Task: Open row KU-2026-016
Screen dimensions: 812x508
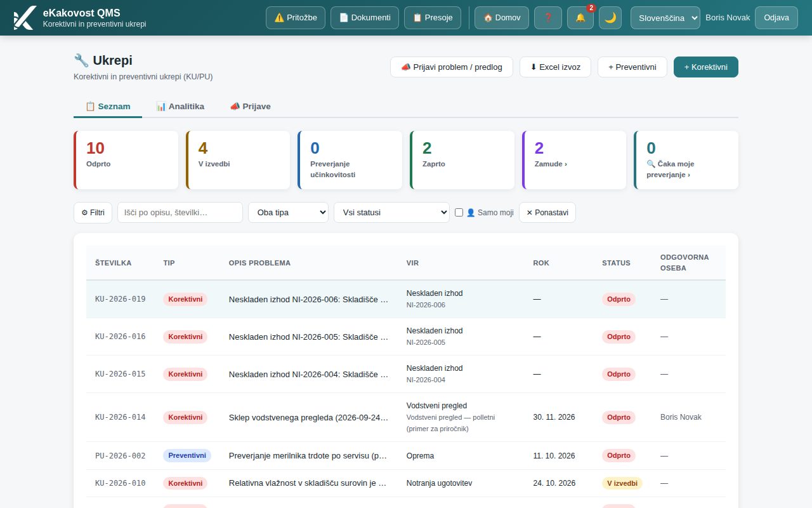Action: (x=406, y=337)
